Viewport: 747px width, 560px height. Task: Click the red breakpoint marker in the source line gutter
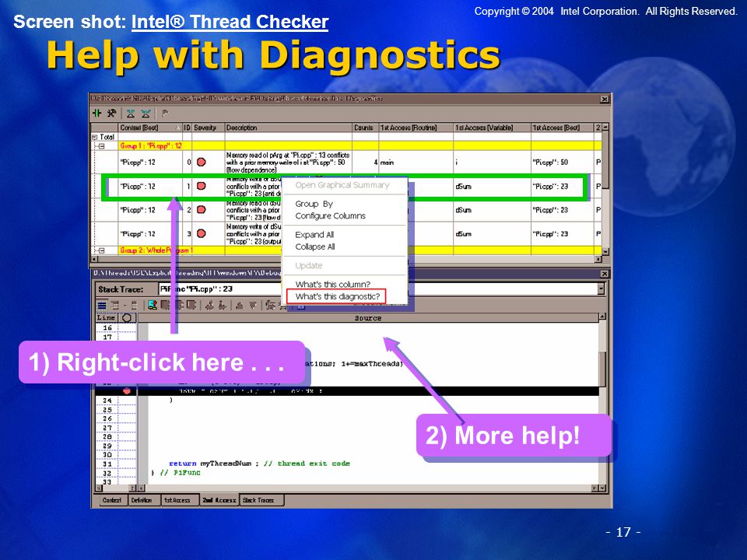click(x=127, y=391)
